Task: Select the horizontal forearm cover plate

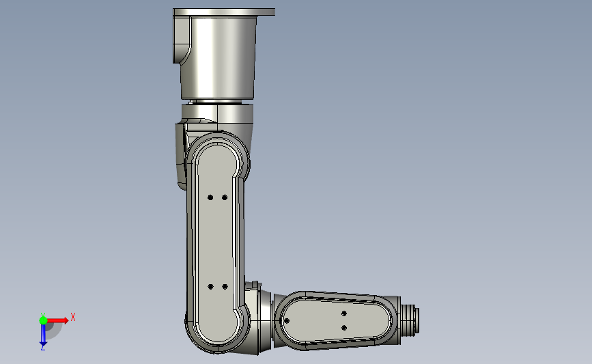Action: coord(335,320)
